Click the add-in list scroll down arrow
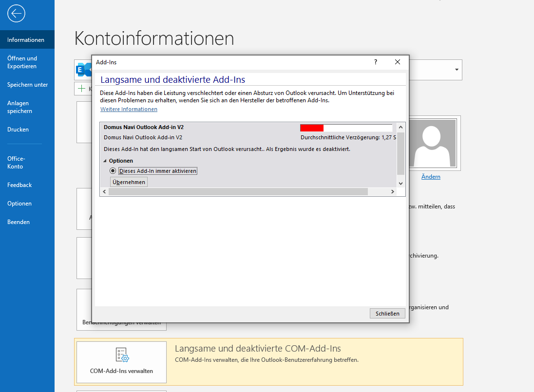The width and height of the screenshot is (534, 392). (x=401, y=184)
